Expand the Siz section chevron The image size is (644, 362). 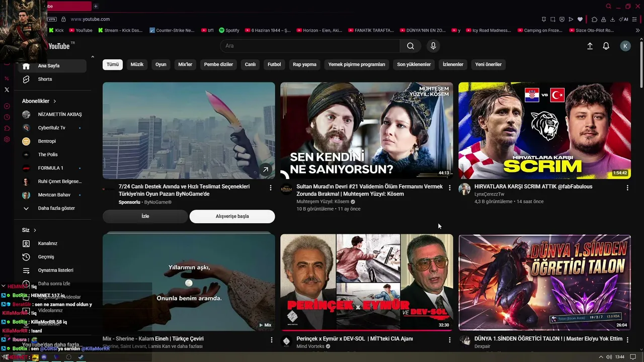(x=35, y=230)
